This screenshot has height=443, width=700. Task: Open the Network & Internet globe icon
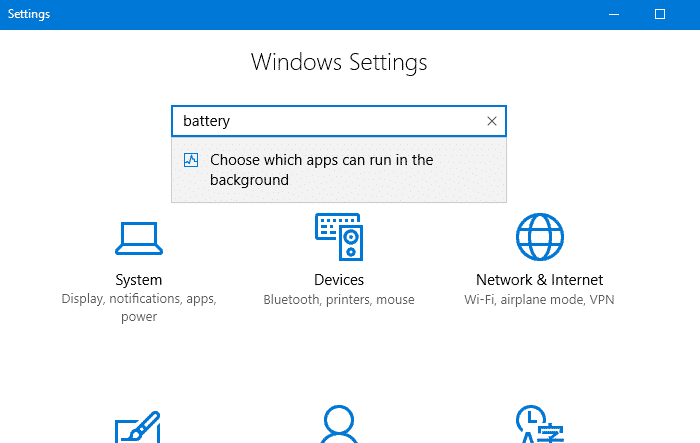(540, 237)
